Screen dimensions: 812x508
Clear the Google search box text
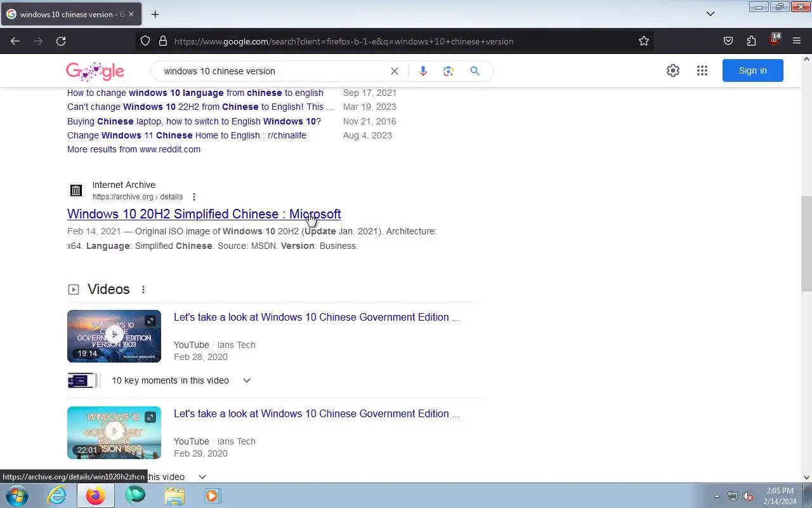[x=395, y=71]
